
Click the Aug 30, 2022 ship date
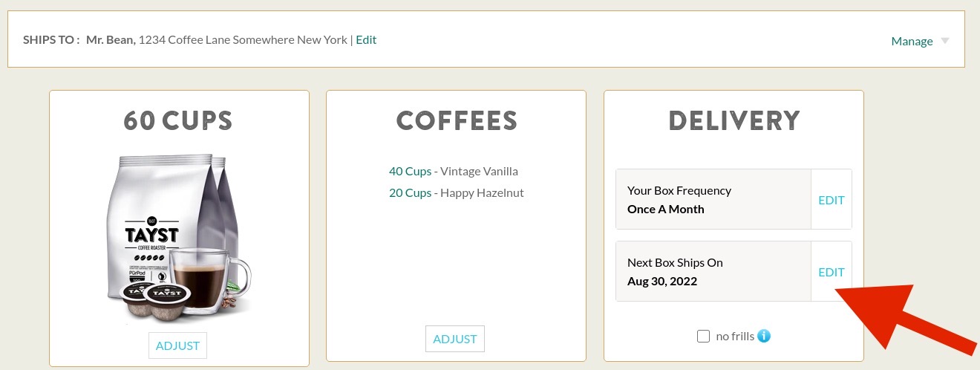(x=661, y=281)
